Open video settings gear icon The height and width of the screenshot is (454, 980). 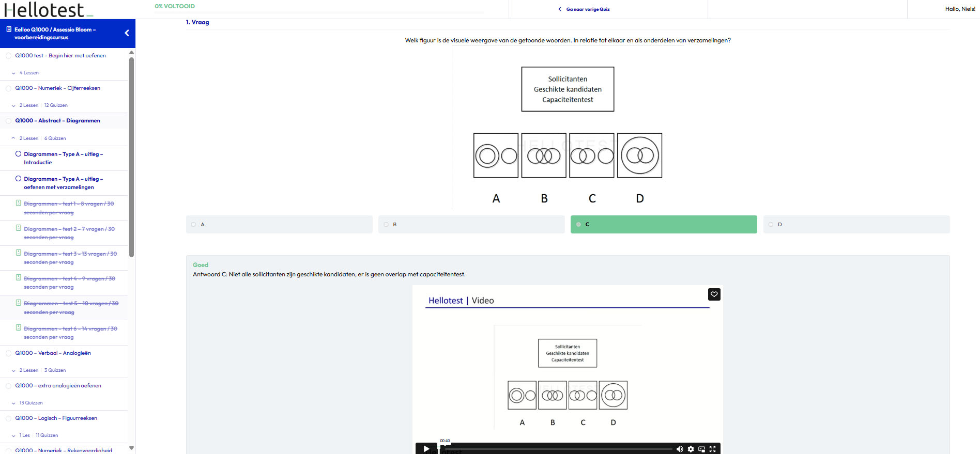coord(691,449)
